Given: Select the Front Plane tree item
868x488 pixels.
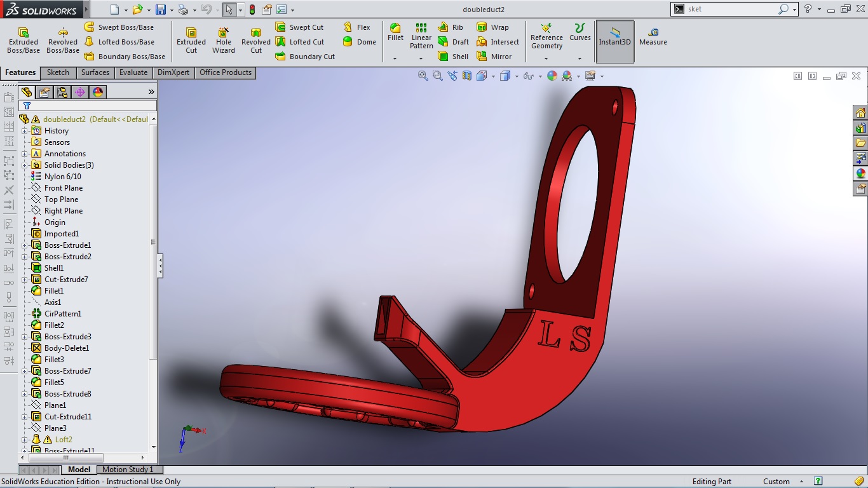Looking at the screenshot, I should (64, 188).
